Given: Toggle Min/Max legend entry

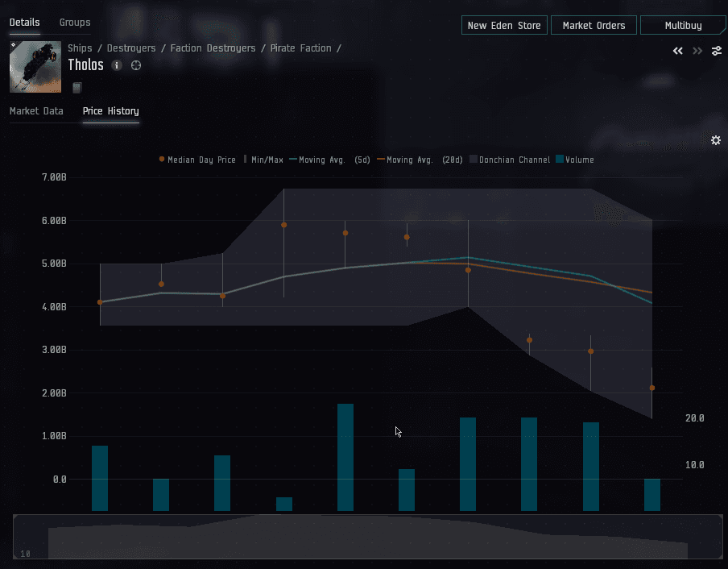Looking at the screenshot, I should (263, 160).
